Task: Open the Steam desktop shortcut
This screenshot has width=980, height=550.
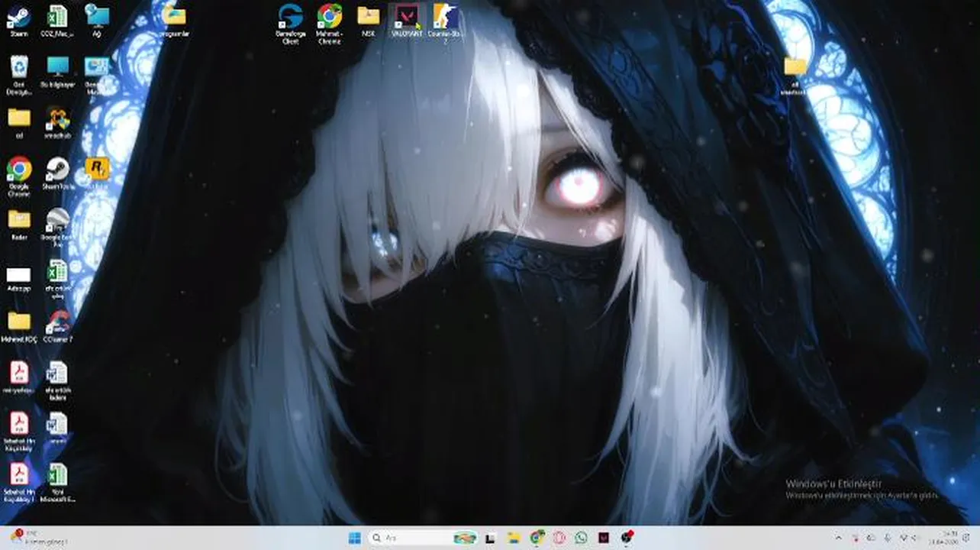Action: pyautogui.click(x=18, y=21)
